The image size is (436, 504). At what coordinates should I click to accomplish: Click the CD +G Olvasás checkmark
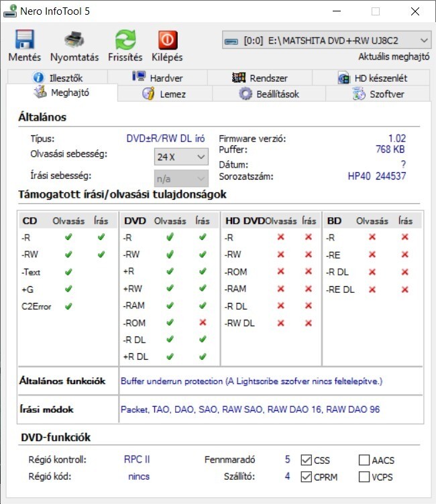(68, 289)
